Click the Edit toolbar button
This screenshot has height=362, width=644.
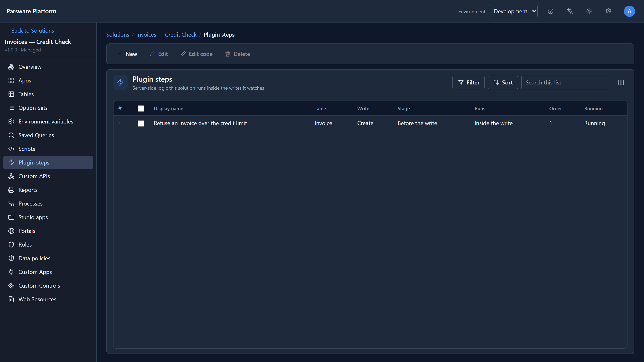pos(159,54)
